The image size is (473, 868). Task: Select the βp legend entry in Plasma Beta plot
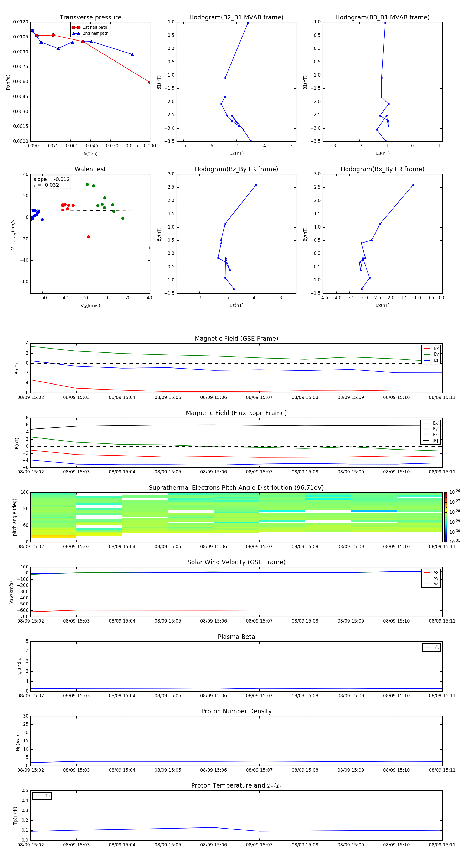[x=432, y=647]
